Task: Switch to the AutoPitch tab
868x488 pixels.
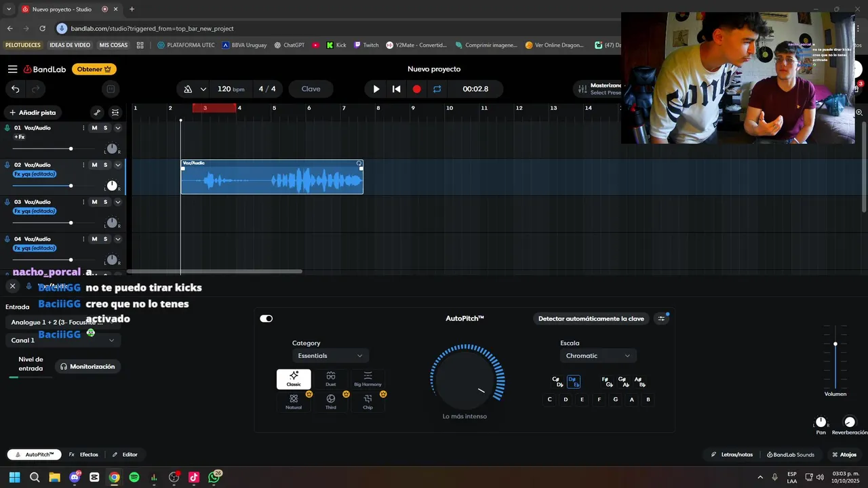Action: [x=34, y=455]
